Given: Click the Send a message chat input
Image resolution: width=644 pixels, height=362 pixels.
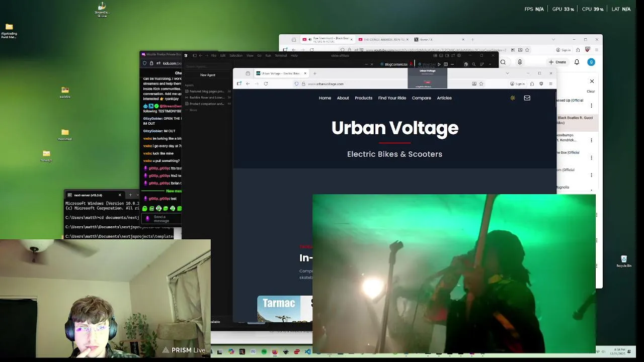Looking at the screenshot, I should (x=162, y=219).
